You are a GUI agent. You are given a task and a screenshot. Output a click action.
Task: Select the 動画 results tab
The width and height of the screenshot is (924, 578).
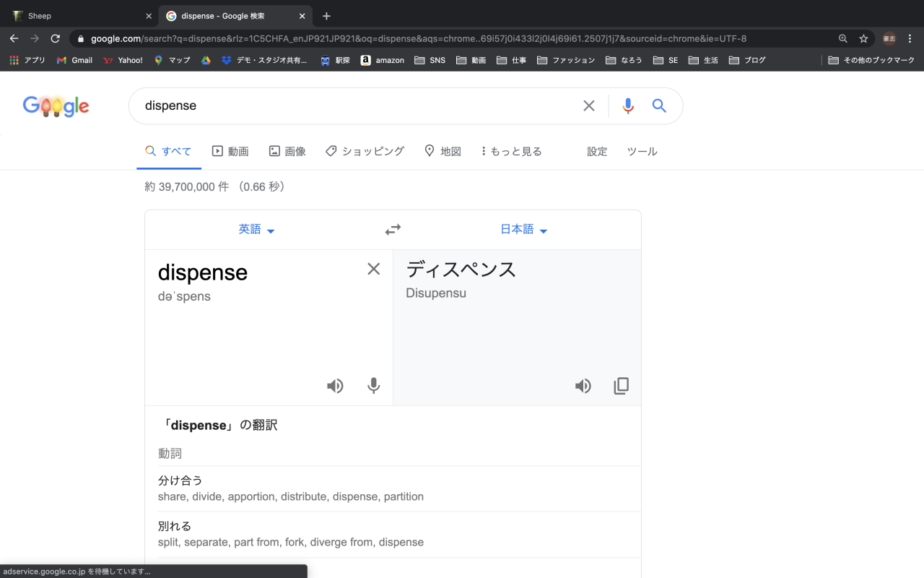230,151
